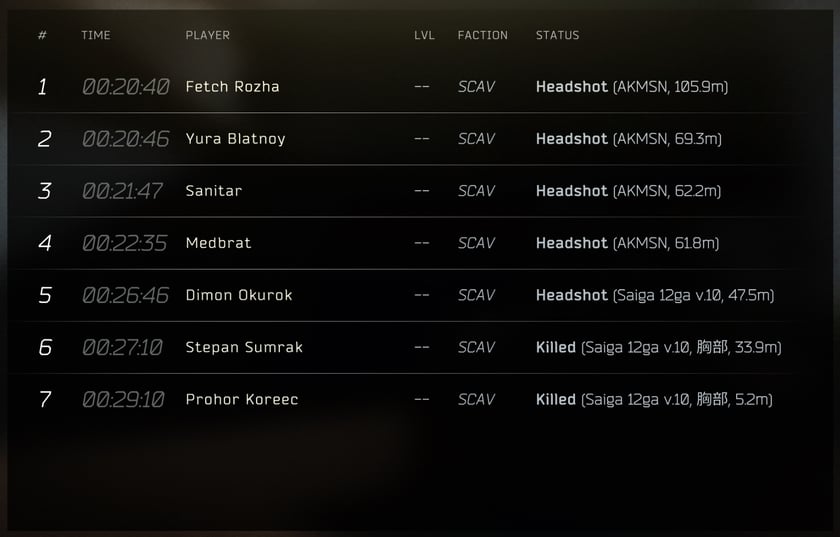This screenshot has height=537, width=840.
Task: Select player name Sanitar
Action: tap(214, 191)
